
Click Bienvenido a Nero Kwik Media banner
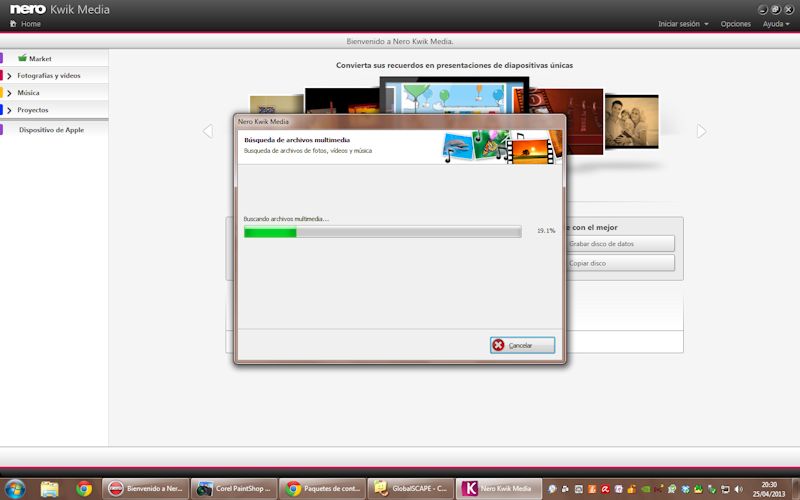(400, 41)
